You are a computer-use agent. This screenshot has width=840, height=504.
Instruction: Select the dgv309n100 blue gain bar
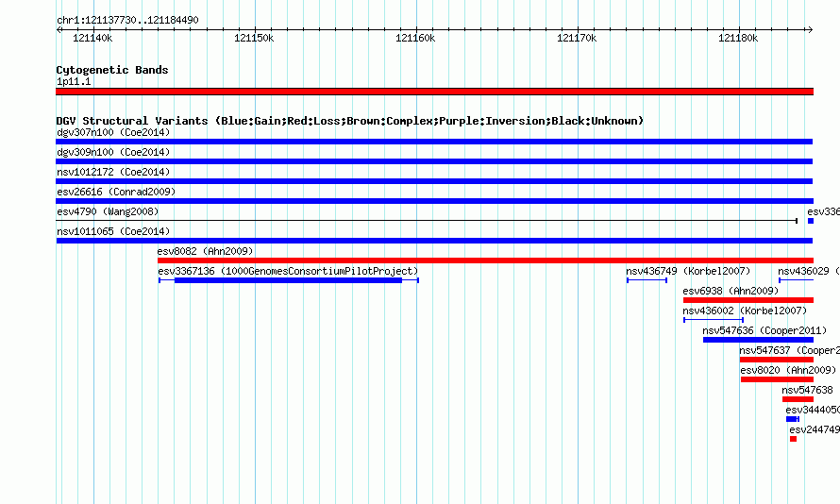pyautogui.click(x=434, y=161)
